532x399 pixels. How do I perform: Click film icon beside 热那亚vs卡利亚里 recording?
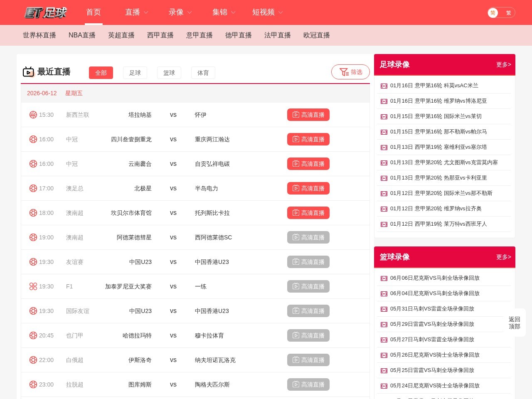coord(384,178)
